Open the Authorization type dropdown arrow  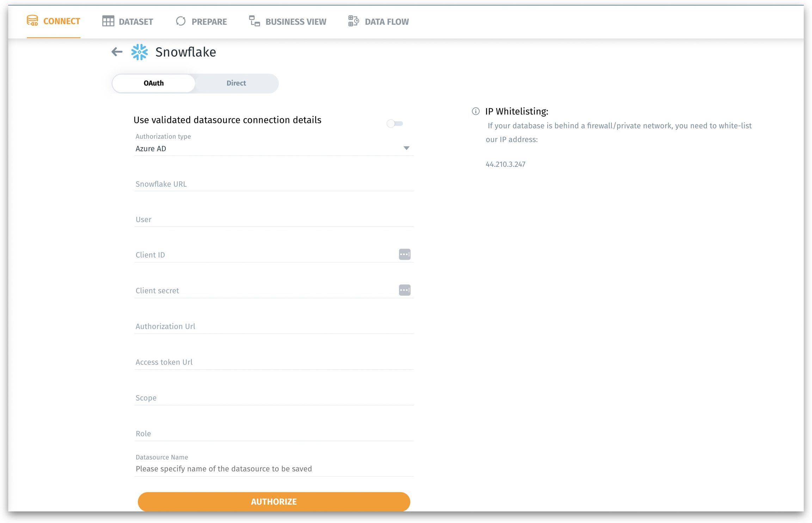click(x=406, y=148)
